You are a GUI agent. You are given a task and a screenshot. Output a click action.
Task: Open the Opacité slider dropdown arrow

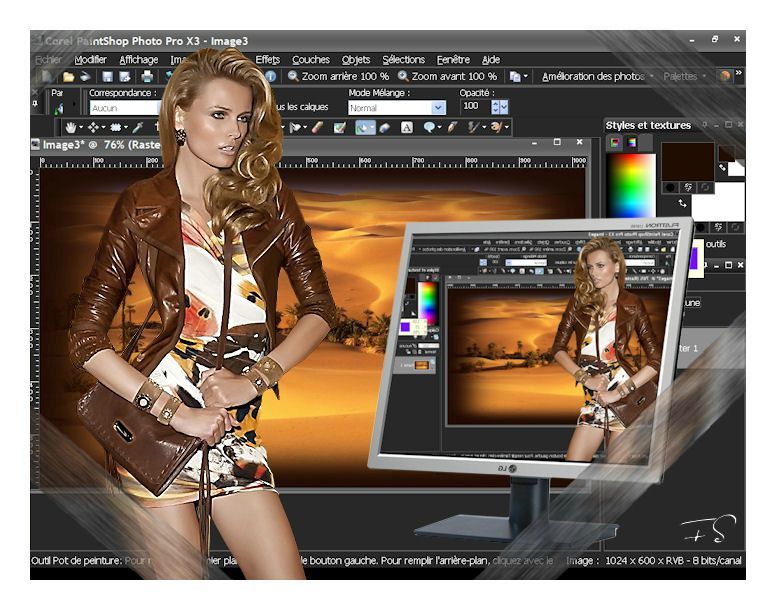(504, 106)
